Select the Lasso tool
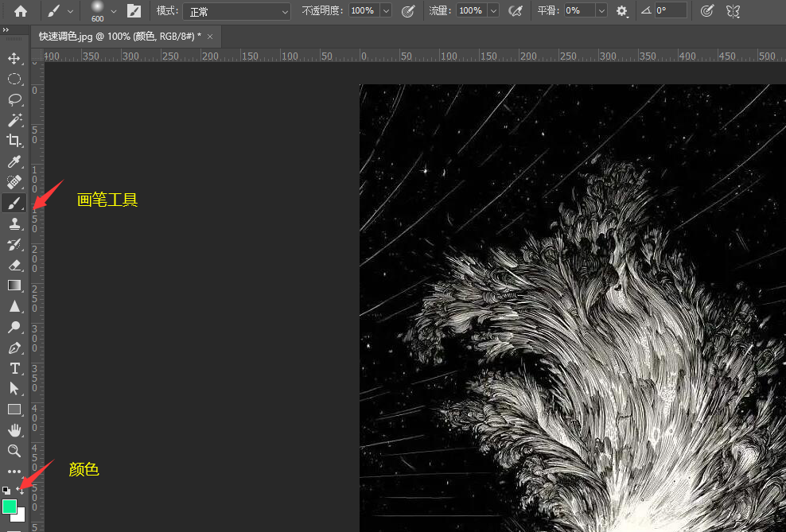This screenshot has width=786, height=532. point(14,99)
